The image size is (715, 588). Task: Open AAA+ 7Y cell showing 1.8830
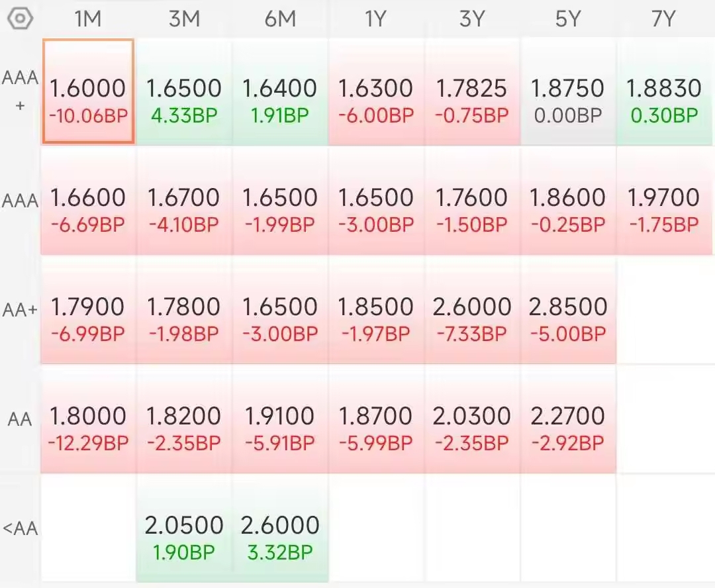pos(664,91)
